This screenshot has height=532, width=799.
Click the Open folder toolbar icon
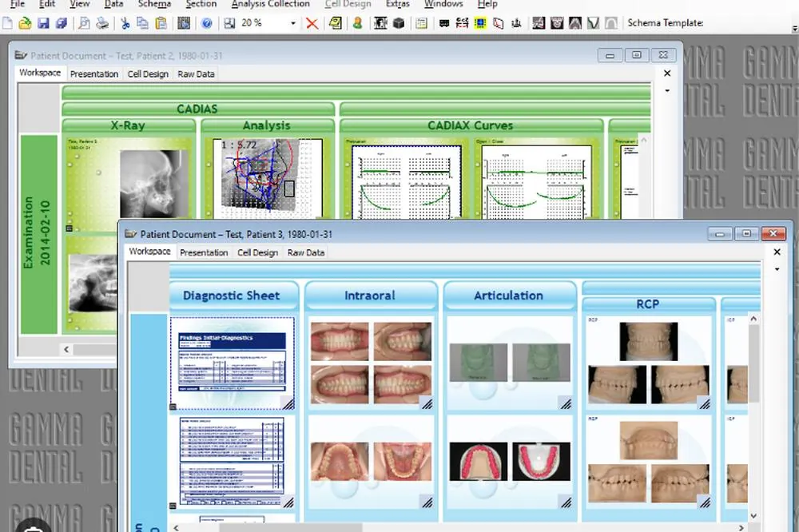coord(25,23)
